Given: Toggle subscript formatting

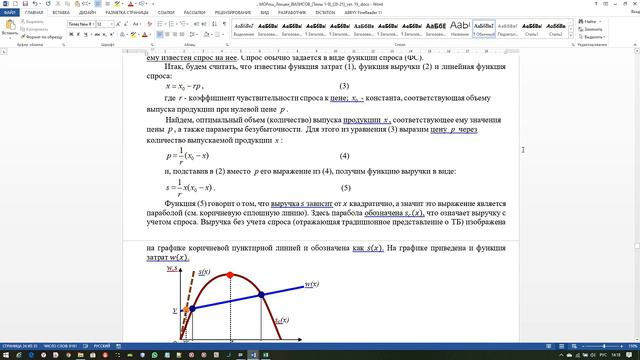Looking at the screenshot, I should point(104,35).
